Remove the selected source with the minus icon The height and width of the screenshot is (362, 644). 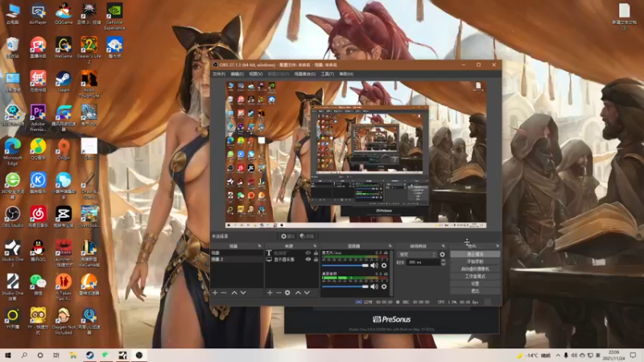click(x=279, y=293)
